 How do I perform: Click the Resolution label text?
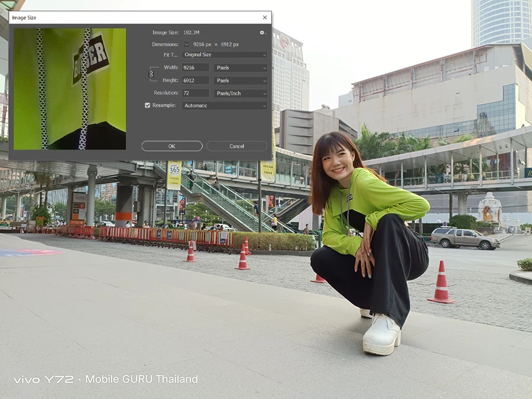166,93
